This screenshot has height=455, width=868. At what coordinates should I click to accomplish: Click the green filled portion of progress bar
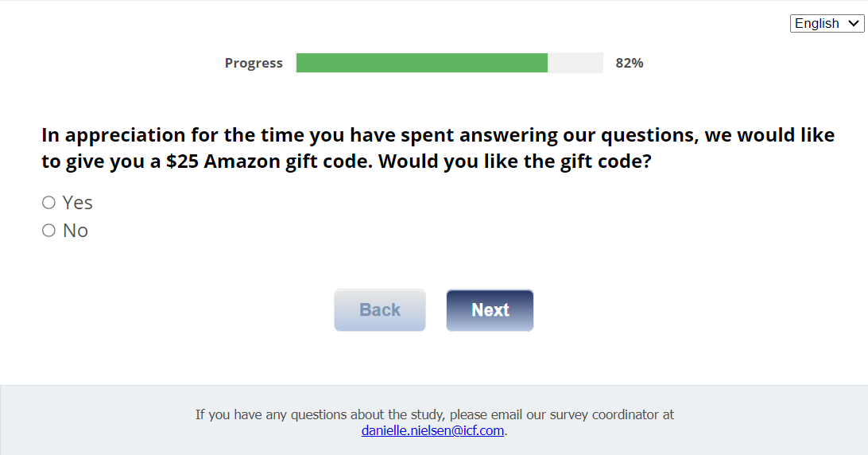point(421,63)
